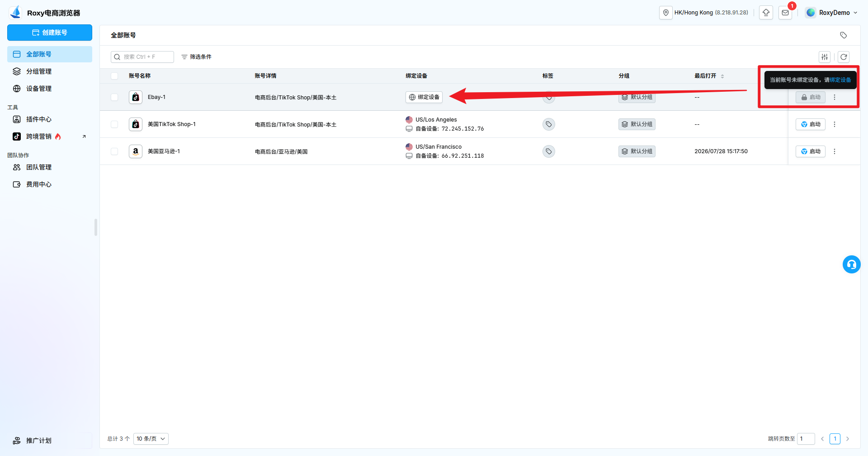Click the sidebar collapse handle
This screenshot has height=456, width=868.
(96, 227)
